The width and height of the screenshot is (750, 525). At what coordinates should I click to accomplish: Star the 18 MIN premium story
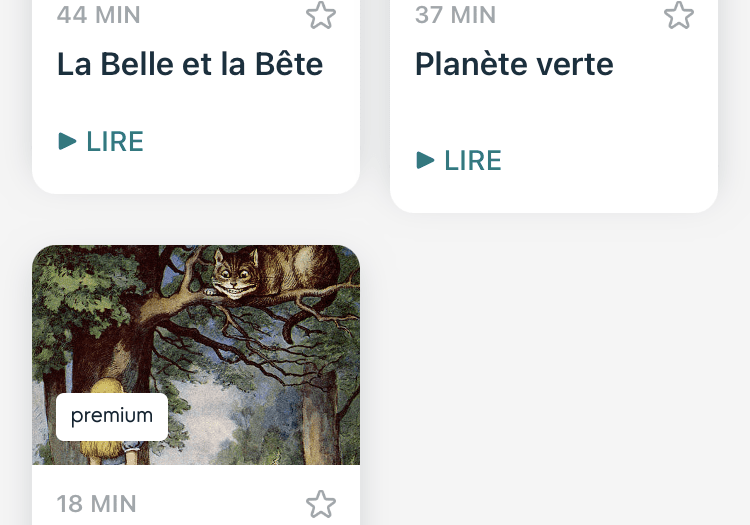pyautogui.click(x=320, y=504)
